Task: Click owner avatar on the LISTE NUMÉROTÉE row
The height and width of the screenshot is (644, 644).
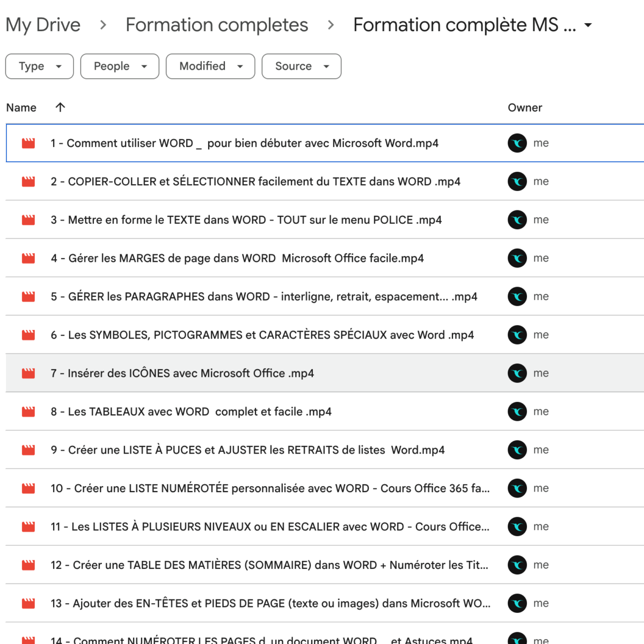Action: 517,488
